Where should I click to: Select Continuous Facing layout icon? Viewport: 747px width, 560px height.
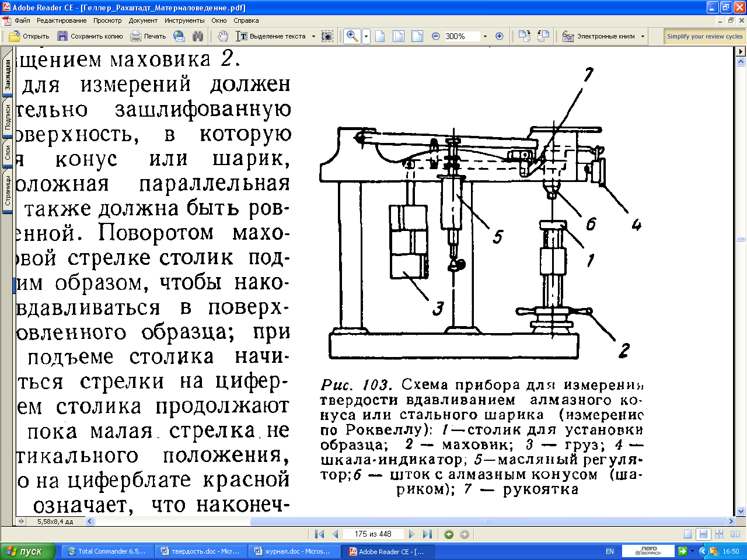click(719, 534)
